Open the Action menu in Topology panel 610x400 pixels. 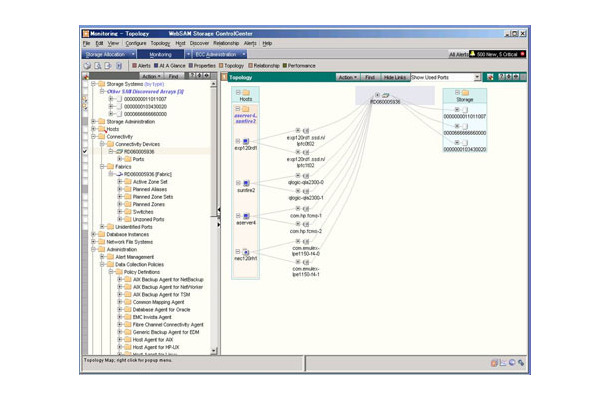point(347,77)
